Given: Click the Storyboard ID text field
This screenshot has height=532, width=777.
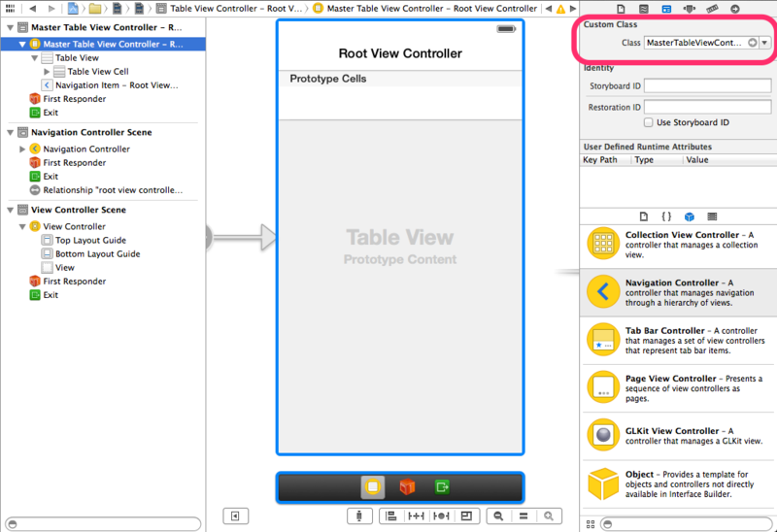Looking at the screenshot, I should click(x=708, y=85).
